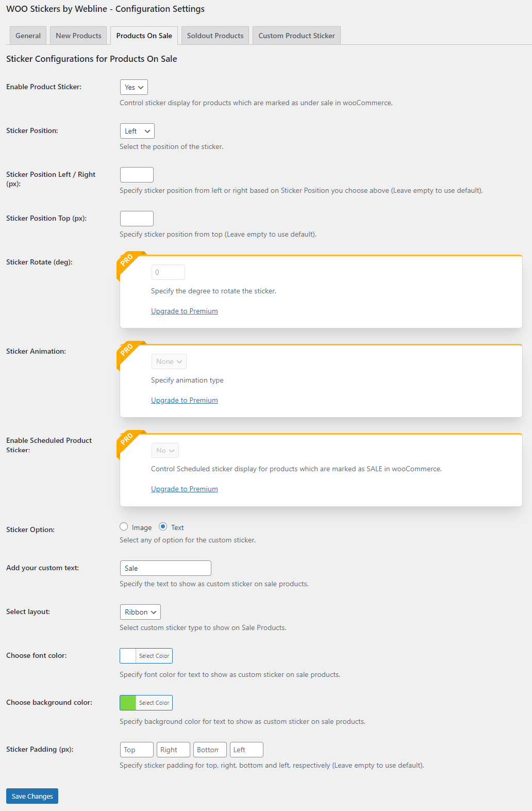Open the Enable Product Sticker dropdown
532x811 pixels.
[134, 87]
